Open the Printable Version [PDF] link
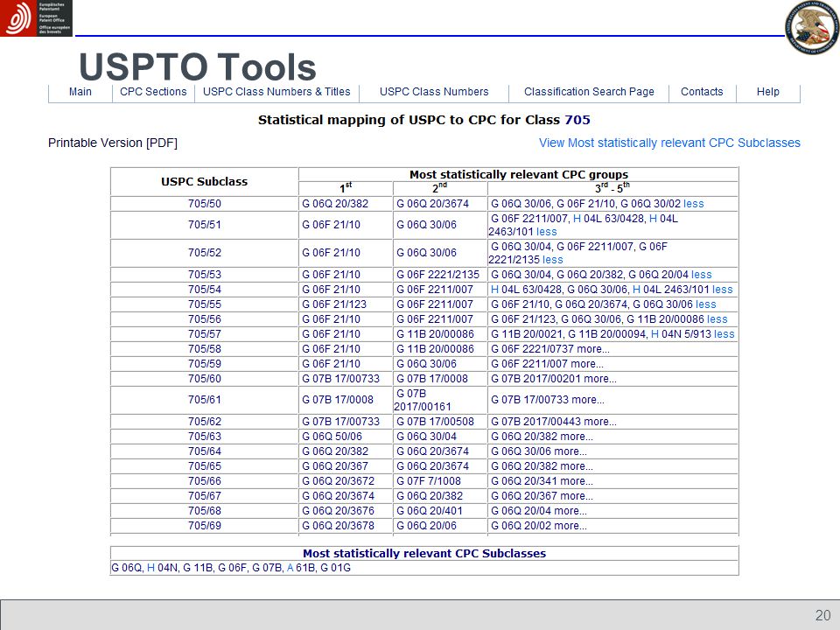840x630 pixels. click(113, 143)
